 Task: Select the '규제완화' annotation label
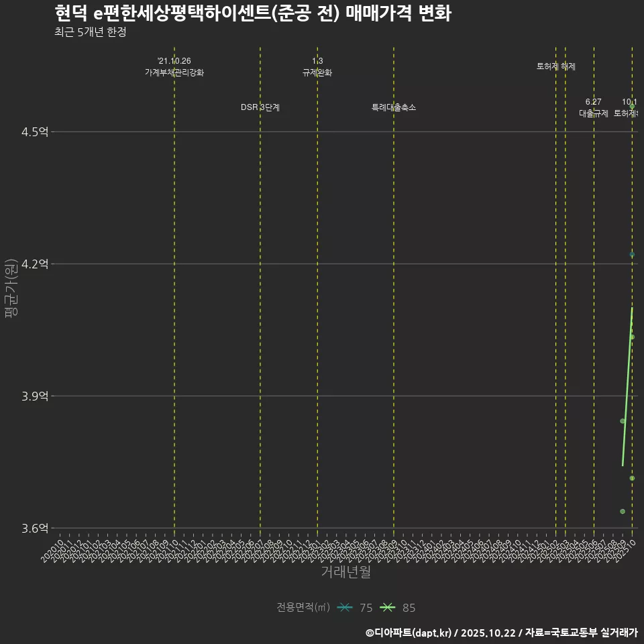tap(317, 72)
